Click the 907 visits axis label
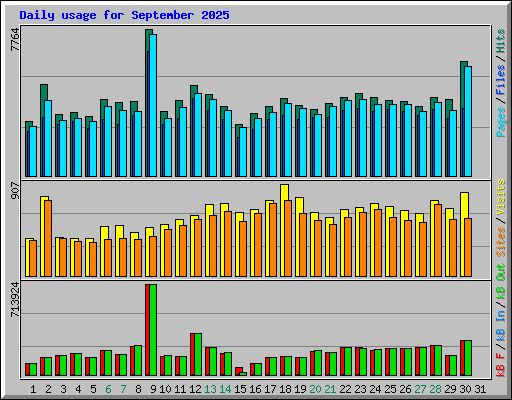The image size is (512, 400). [15, 190]
